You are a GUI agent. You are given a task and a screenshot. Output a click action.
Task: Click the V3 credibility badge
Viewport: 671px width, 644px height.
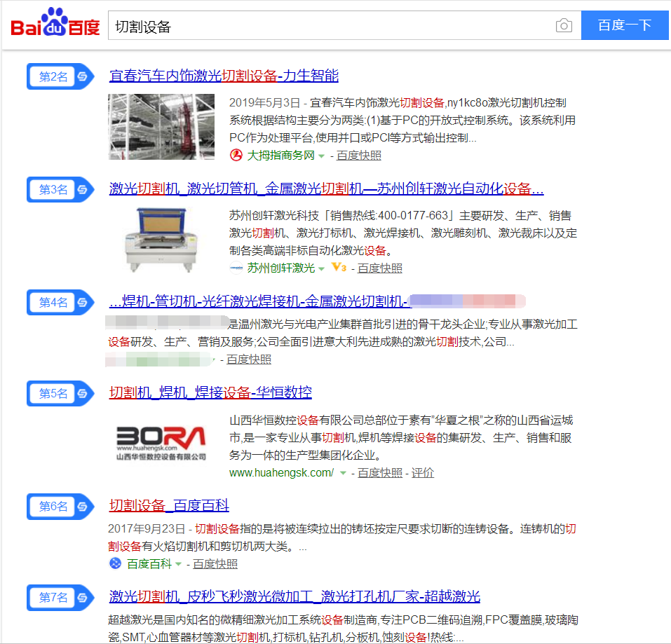tap(339, 268)
